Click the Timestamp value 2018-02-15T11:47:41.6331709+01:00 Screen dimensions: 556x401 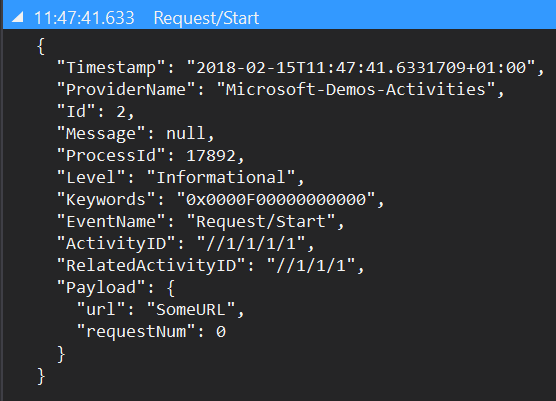tap(361, 67)
